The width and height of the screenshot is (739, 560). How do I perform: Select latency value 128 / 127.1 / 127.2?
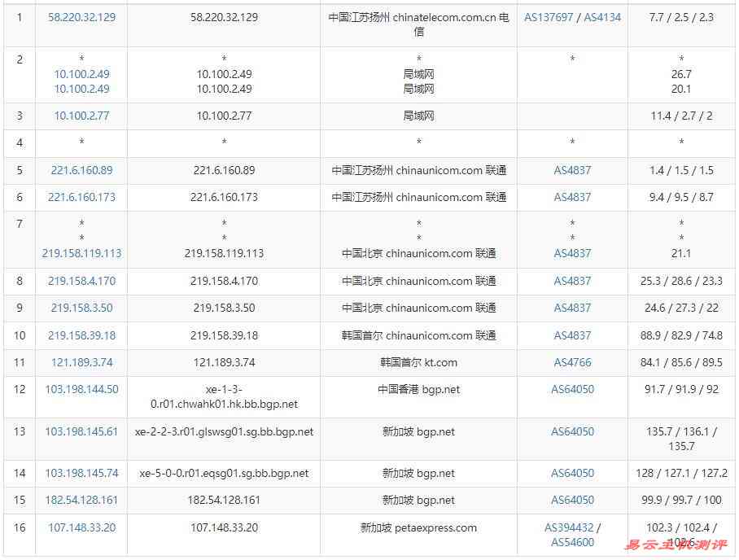coord(681,473)
